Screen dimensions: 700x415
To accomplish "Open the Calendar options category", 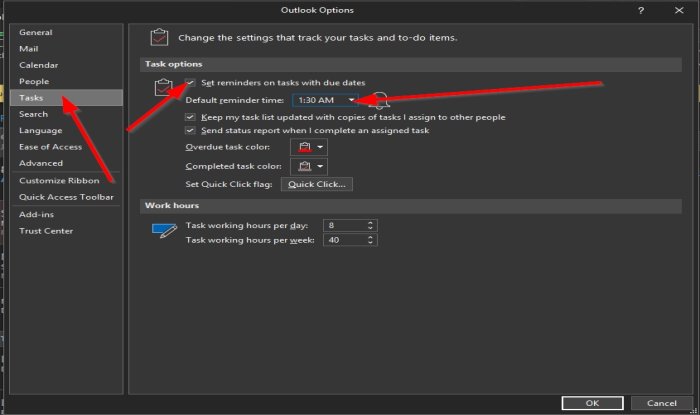I will [38, 65].
